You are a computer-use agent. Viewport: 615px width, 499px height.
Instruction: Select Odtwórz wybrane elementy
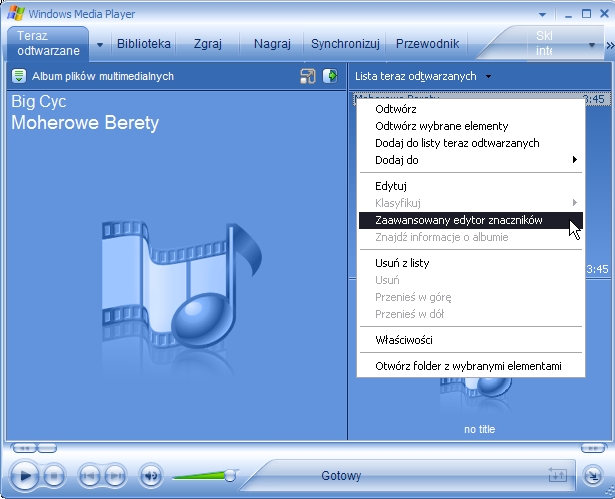pos(471,126)
